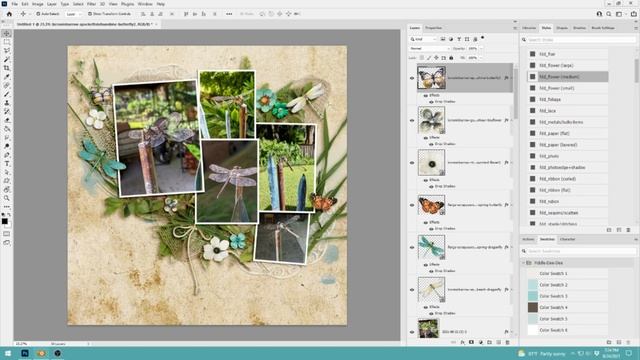The height and width of the screenshot is (360, 640).
Task: Select the Magic Wand tool
Action: (7, 59)
